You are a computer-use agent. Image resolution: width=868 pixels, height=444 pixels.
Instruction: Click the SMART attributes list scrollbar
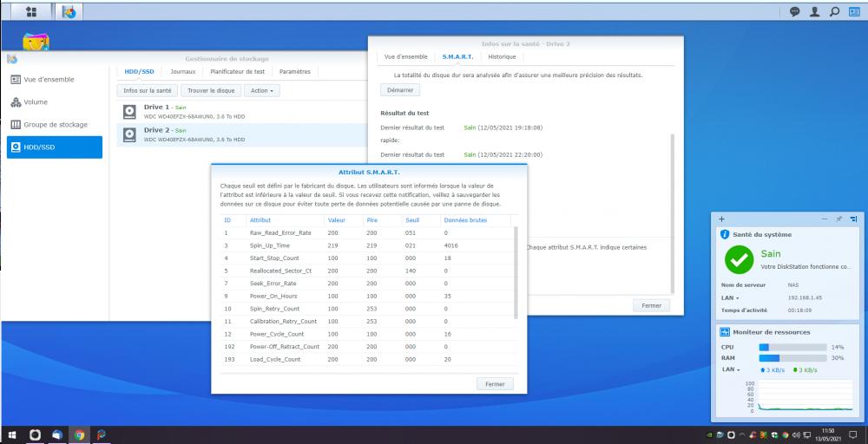pyautogui.click(x=517, y=269)
